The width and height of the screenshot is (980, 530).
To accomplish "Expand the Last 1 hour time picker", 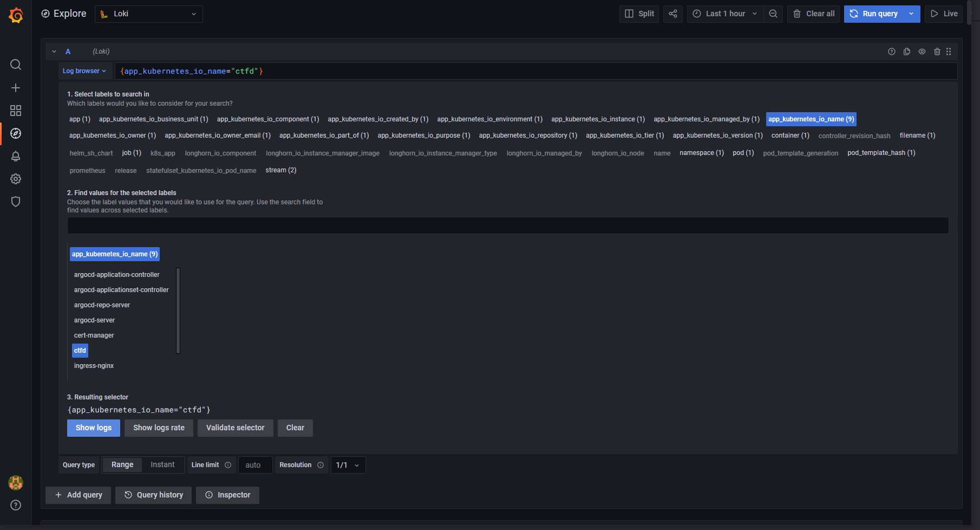I will tap(725, 14).
